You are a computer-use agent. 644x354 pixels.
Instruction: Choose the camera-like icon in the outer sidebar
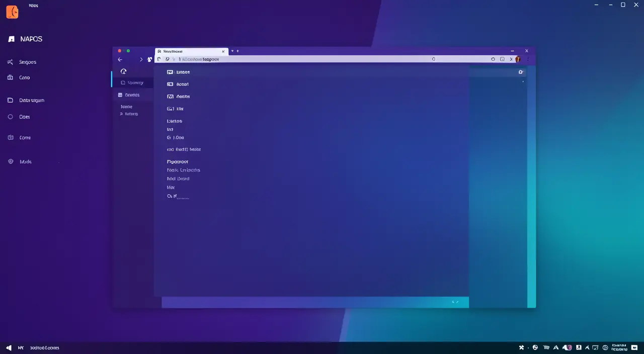[10, 137]
